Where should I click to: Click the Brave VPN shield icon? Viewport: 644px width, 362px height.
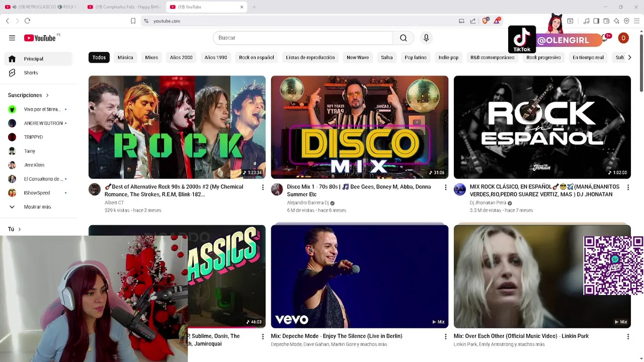626,21
